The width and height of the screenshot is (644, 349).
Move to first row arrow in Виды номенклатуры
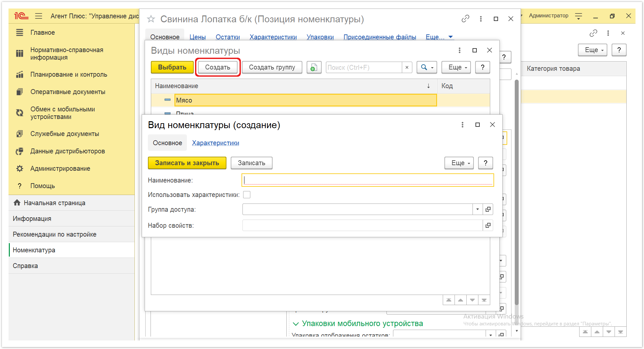(449, 300)
